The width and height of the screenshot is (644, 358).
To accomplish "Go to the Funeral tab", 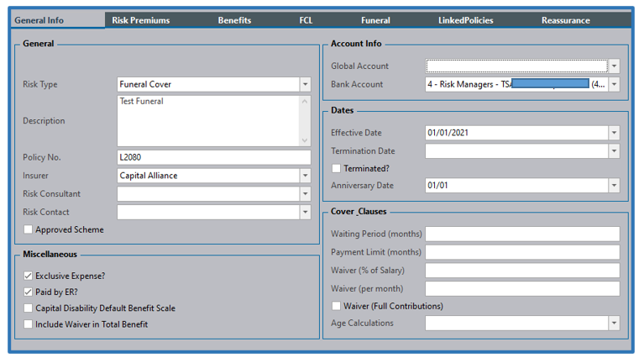I will pyautogui.click(x=375, y=20).
